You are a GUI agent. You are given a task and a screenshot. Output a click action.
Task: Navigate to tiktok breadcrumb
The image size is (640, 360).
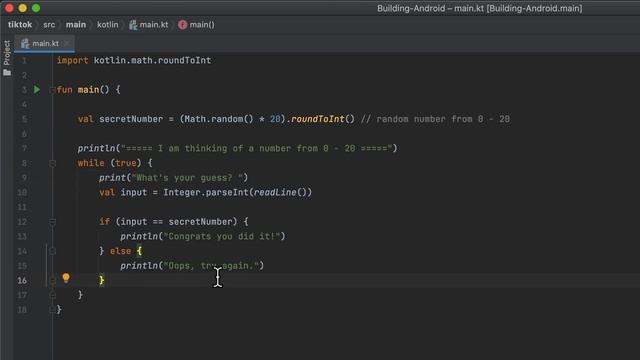20,25
